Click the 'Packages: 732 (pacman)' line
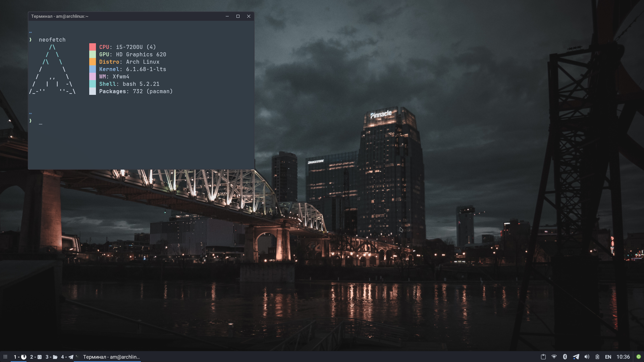 [x=136, y=91]
